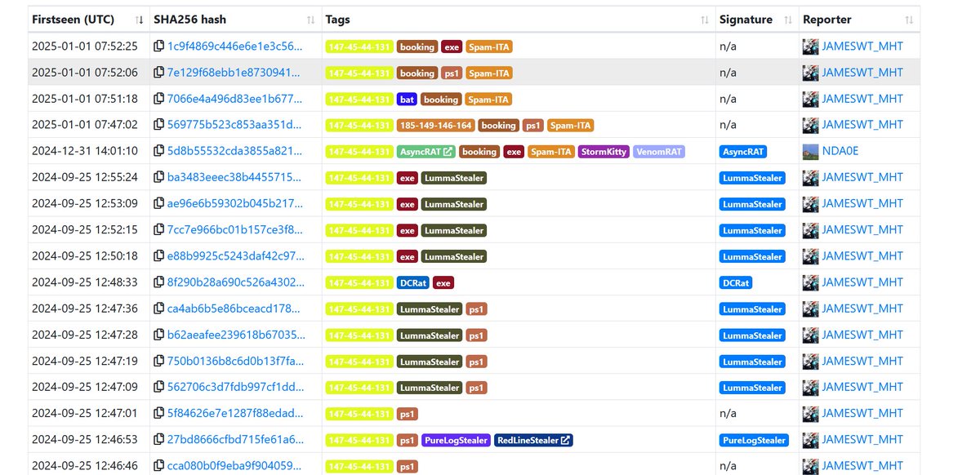
Task: Select timestamp 2025-01-01 07:47:02
Action: click(85, 125)
